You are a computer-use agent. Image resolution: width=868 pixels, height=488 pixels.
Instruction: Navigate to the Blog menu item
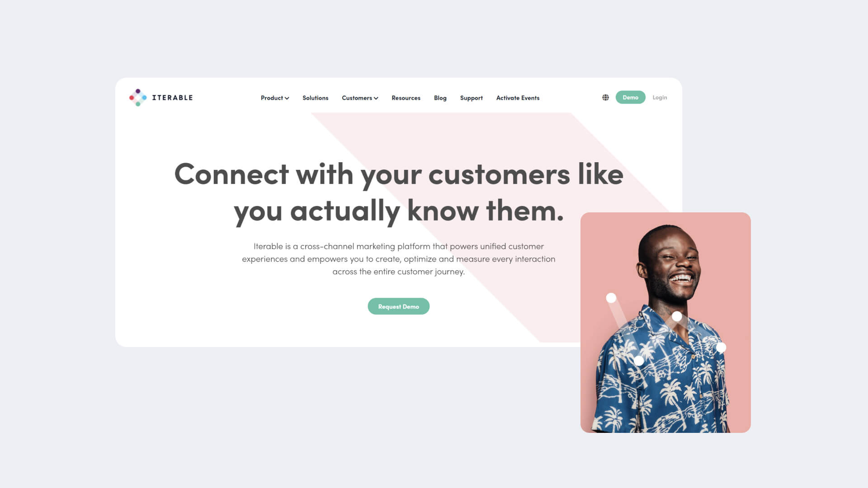pos(440,98)
